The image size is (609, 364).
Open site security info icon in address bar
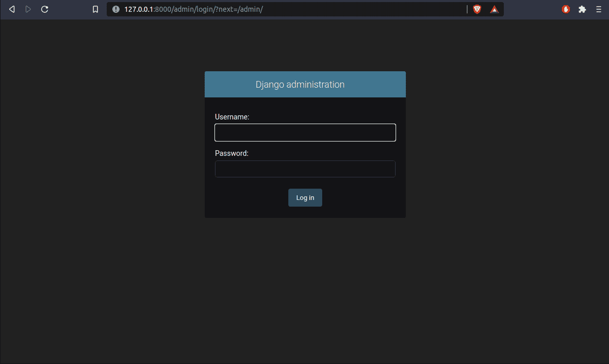coord(116,9)
